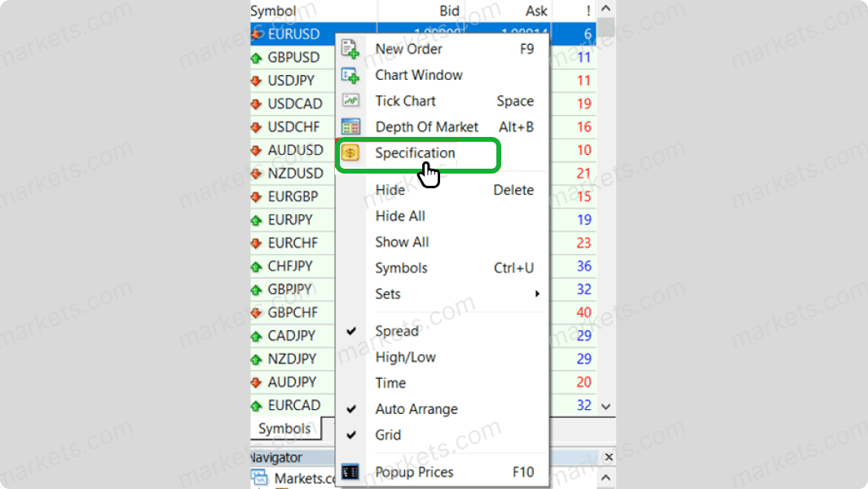The width and height of the screenshot is (868, 489).
Task: Select the New Order icon
Action: 350,49
